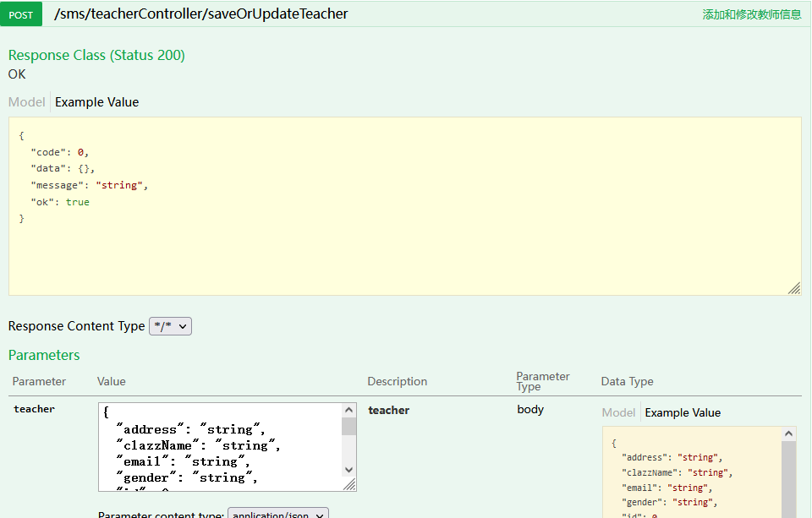Open the saveOrUpdateTeacher endpoint path link
812x518 pixels.
[201, 14]
